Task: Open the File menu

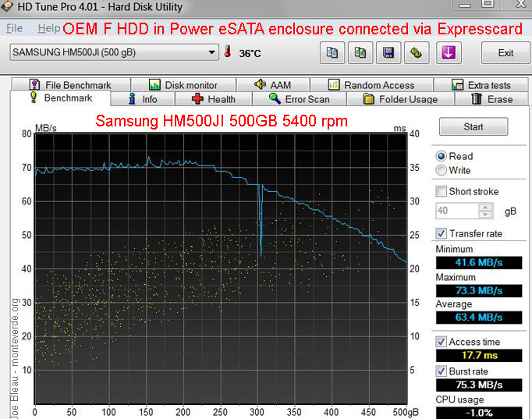Action: pyautogui.click(x=14, y=28)
